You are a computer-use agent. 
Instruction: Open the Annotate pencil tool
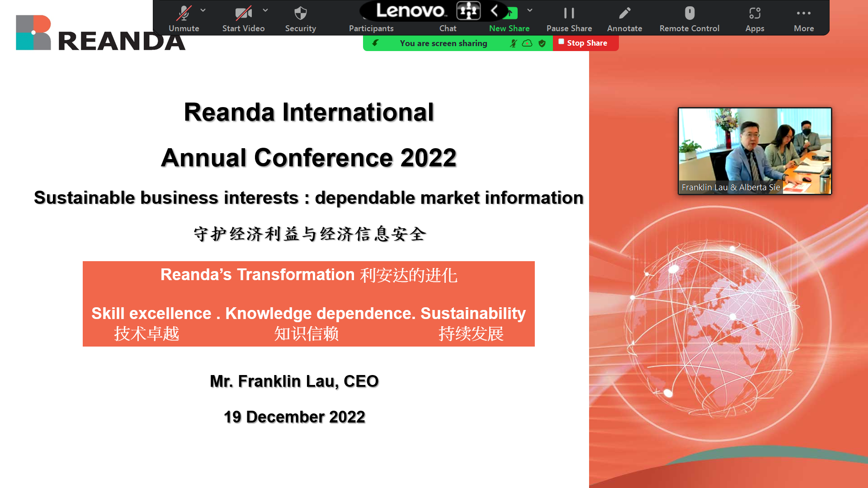click(x=624, y=19)
